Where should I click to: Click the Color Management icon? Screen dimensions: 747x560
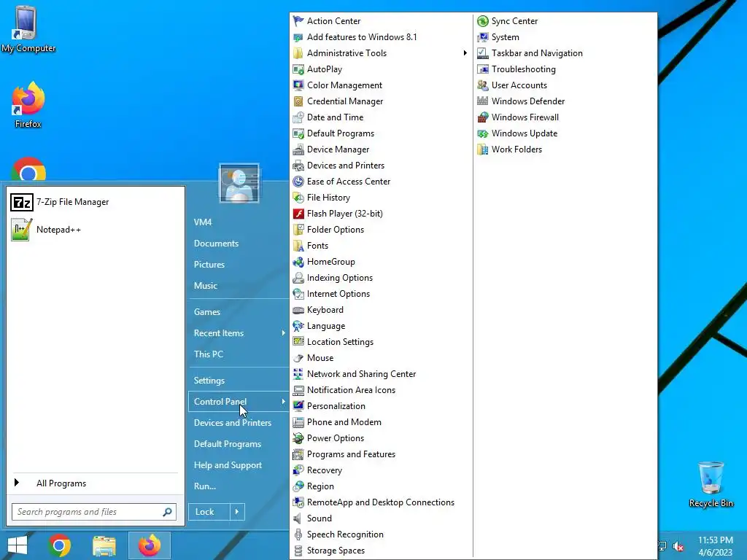coord(298,85)
